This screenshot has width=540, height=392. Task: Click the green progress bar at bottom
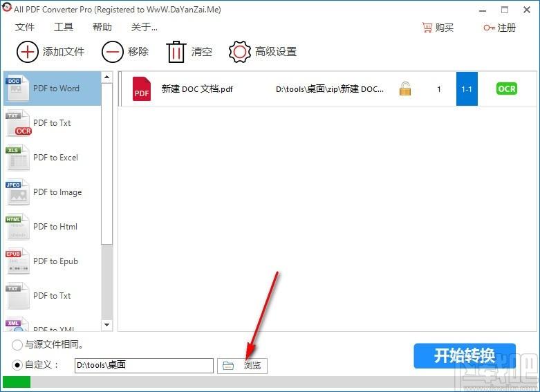[x=17, y=382]
